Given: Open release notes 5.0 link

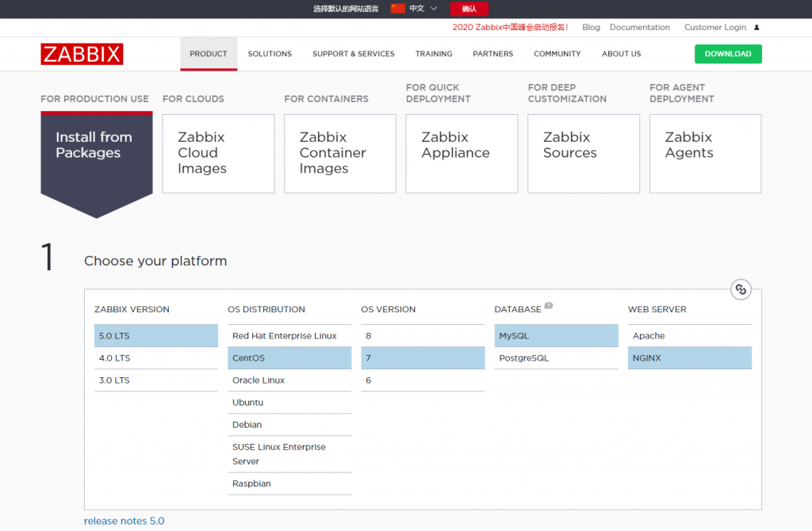Looking at the screenshot, I should click(124, 521).
